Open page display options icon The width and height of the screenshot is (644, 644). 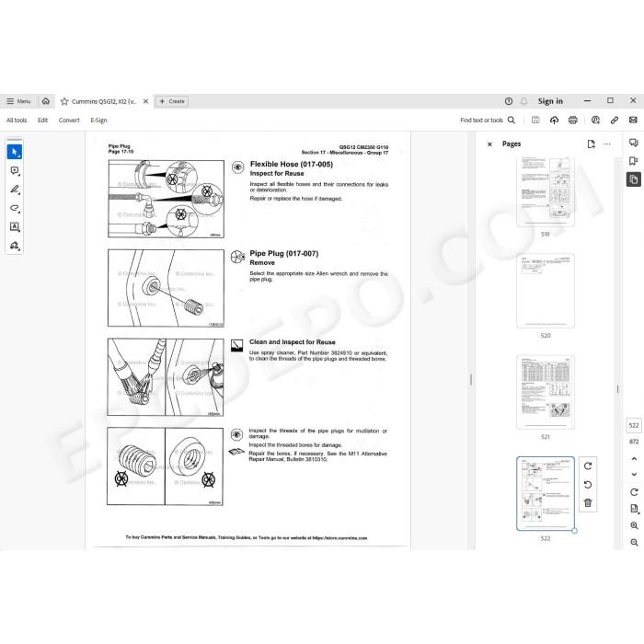coord(634,509)
